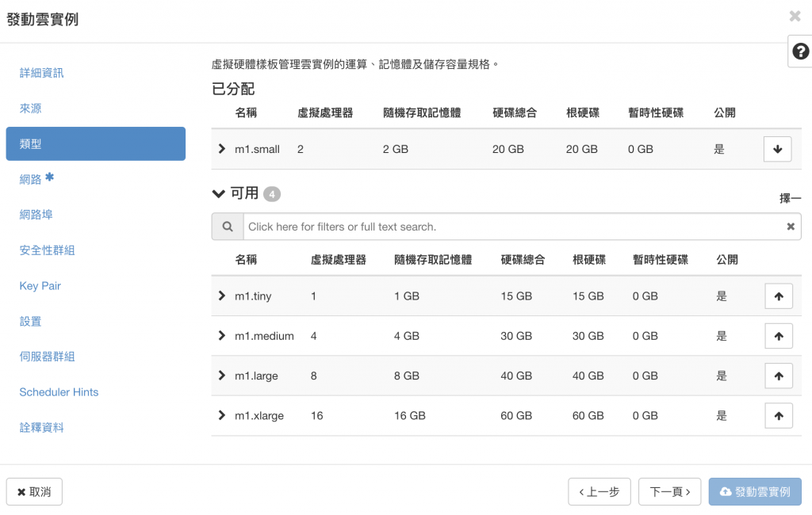This screenshot has width=812, height=515.
Task: Expand details of the m1.large row
Action: tap(222, 376)
